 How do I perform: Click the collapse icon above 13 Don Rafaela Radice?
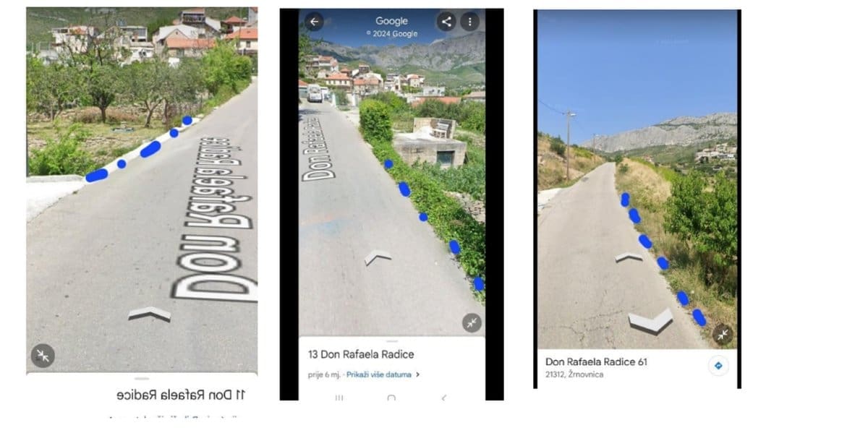(x=472, y=322)
